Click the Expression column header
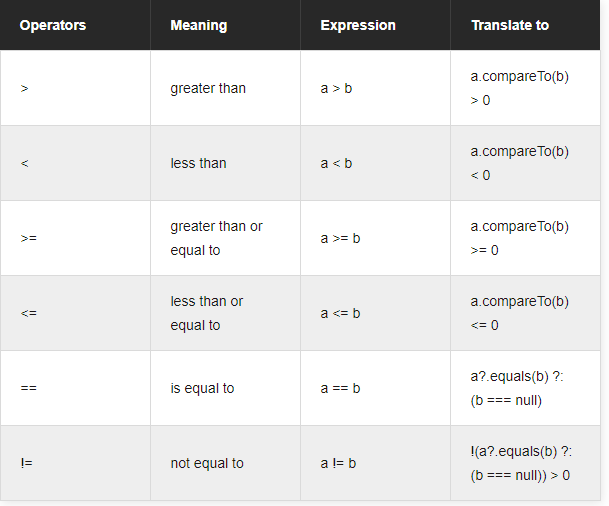 [x=358, y=25]
